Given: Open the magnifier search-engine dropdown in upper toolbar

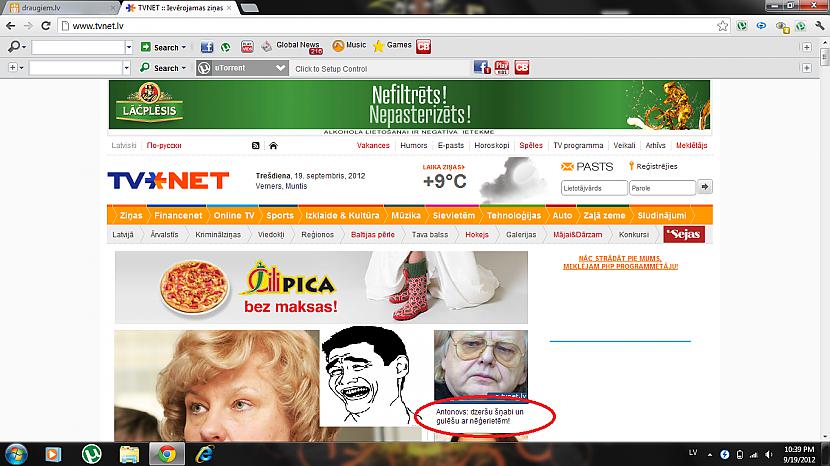Looking at the screenshot, I should click(x=16, y=47).
